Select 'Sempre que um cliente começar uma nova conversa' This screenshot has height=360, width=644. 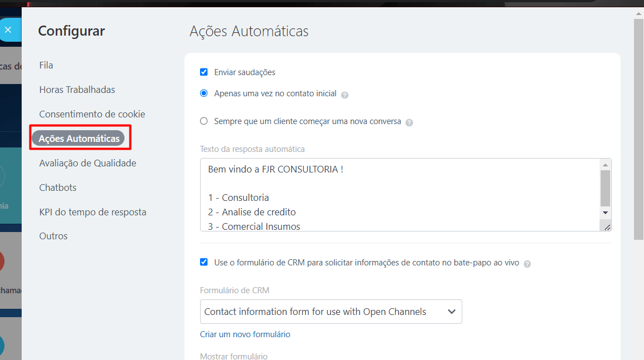click(x=203, y=121)
